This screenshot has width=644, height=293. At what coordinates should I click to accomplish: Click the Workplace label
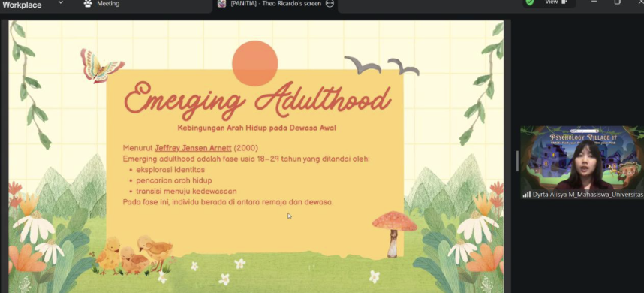coord(23,5)
